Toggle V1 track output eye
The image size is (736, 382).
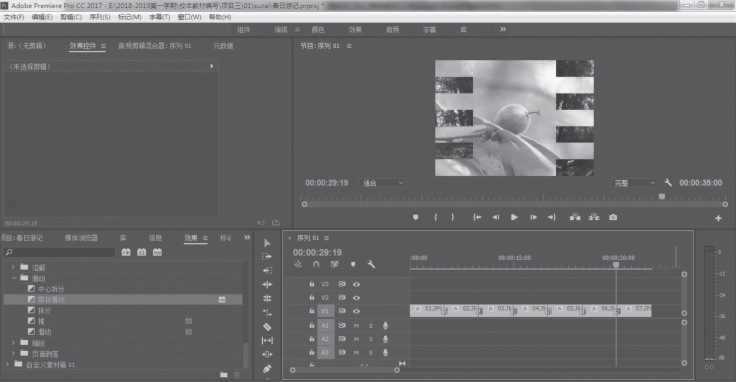click(x=357, y=311)
